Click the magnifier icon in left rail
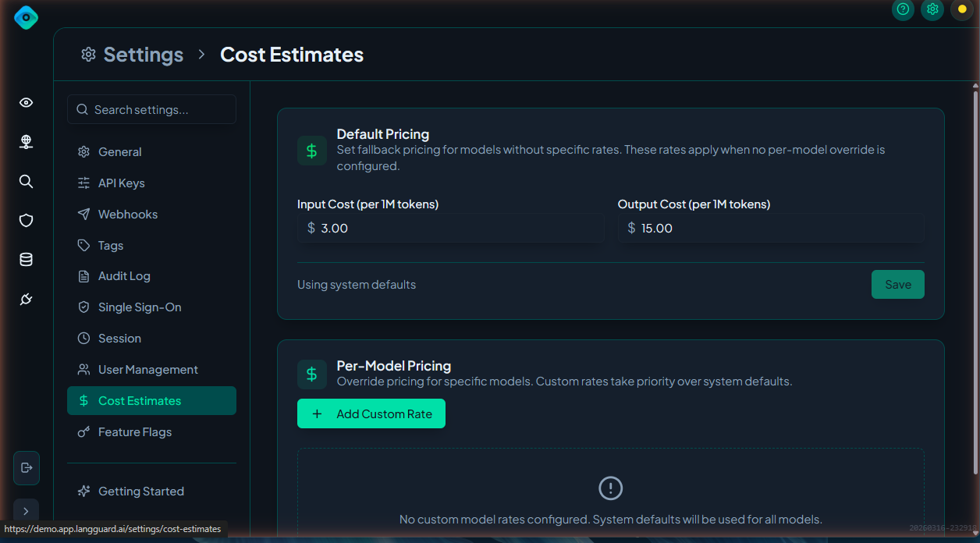The height and width of the screenshot is (543, 980). [x=27, y=182]
